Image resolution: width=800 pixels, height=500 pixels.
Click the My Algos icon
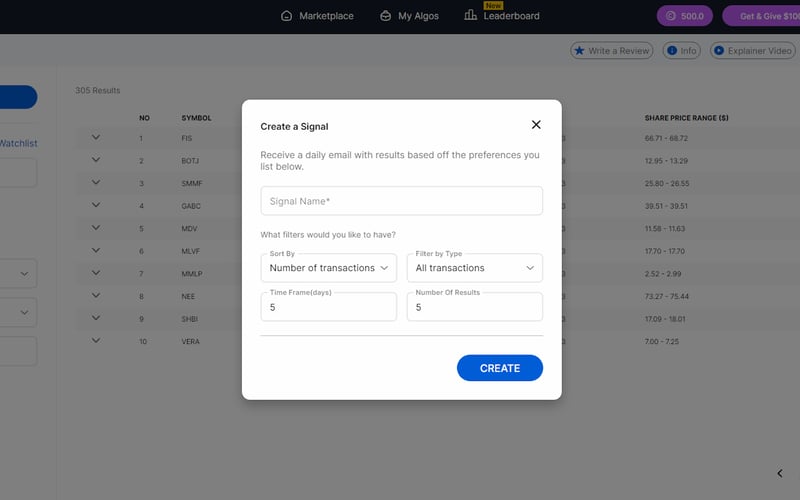point(386,16)
